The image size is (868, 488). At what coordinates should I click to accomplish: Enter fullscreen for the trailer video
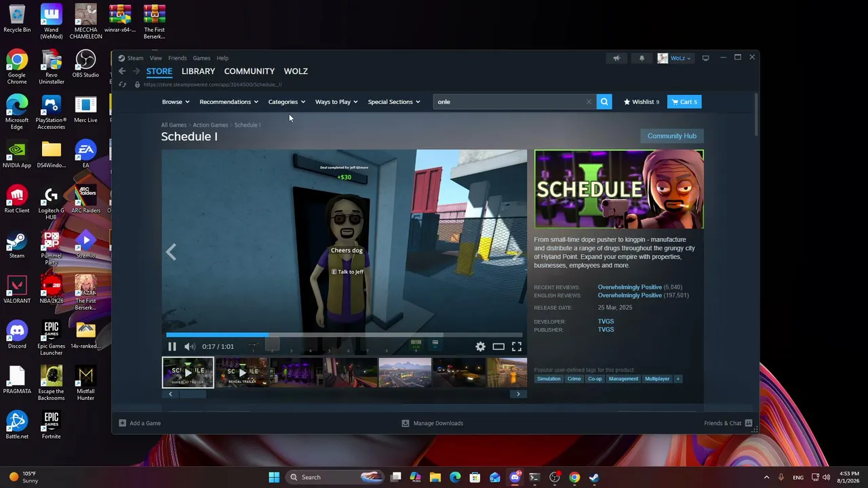point(517,346)
